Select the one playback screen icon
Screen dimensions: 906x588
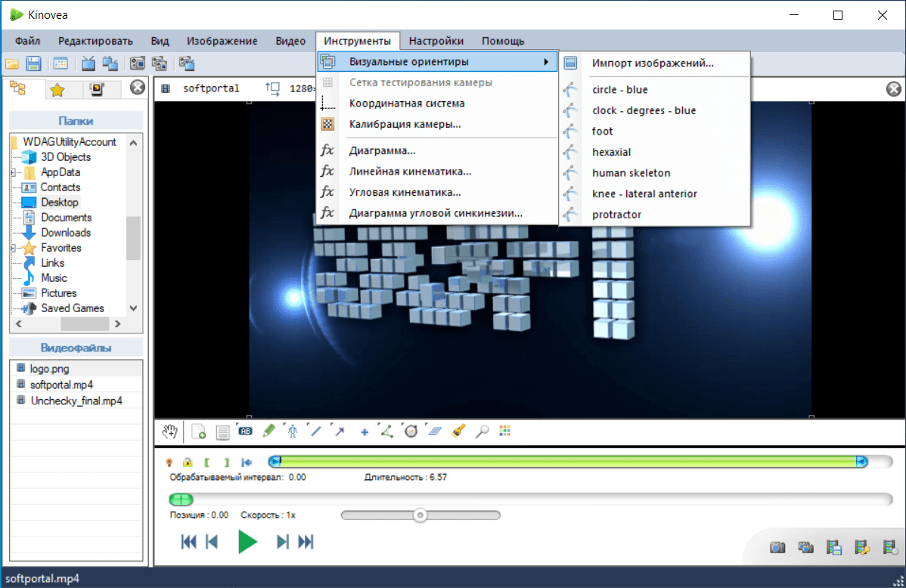point(88,63)
